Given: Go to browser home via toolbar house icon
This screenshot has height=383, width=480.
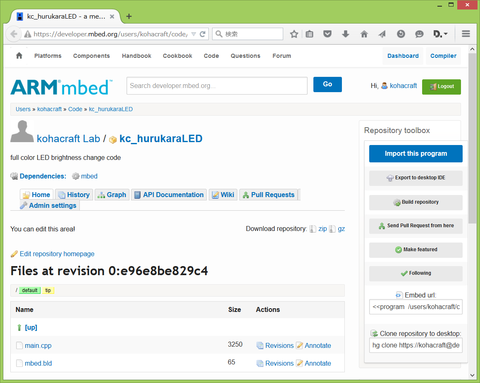Looking at the screenshot, I should pos(364,34).
